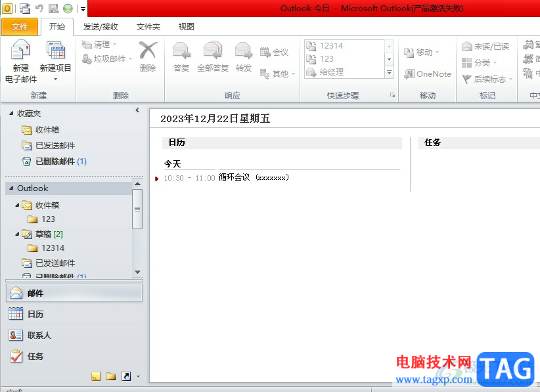Switch to the Folder (文件夹) tab
Viewport: 540px width, 392px height.
[148, 26]
